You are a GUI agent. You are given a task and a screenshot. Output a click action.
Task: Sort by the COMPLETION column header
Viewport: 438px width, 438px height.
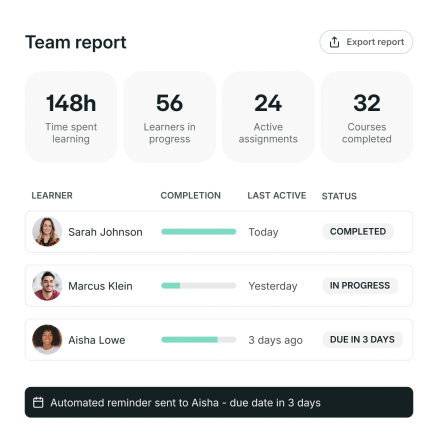point(191,195)
